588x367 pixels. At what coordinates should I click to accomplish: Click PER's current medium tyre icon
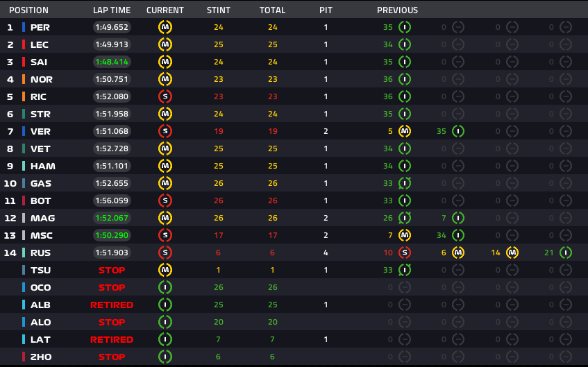165,27
